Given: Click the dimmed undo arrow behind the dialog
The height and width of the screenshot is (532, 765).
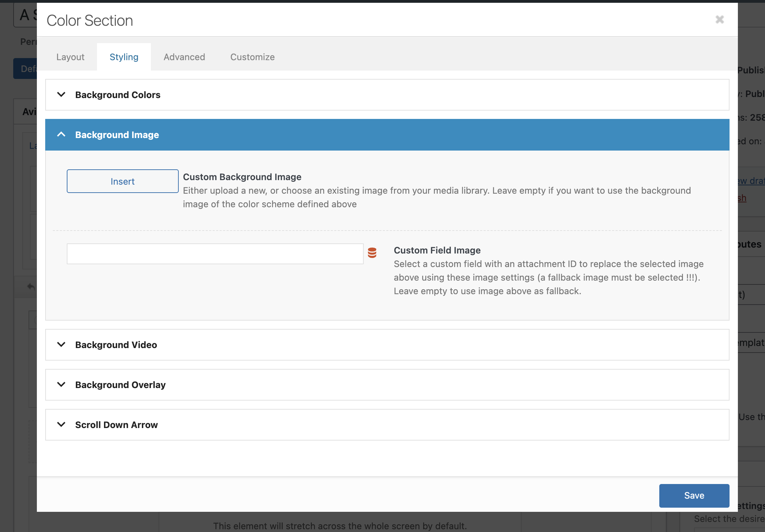Looking at the screenshot, I should (x=31, y=287).
